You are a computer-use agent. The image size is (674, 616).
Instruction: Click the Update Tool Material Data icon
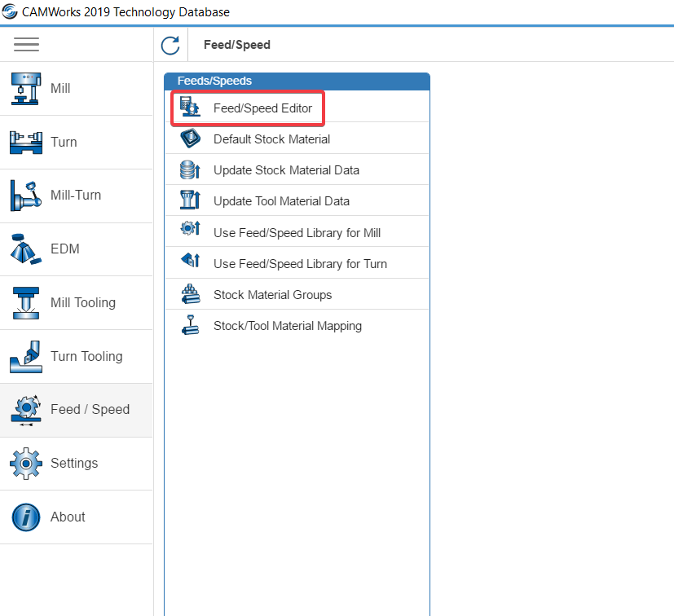190,200
